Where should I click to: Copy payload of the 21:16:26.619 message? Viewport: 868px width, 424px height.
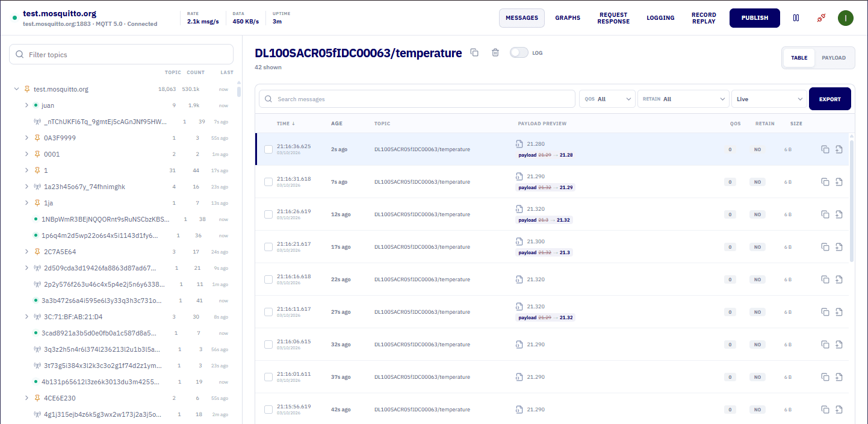825,214
